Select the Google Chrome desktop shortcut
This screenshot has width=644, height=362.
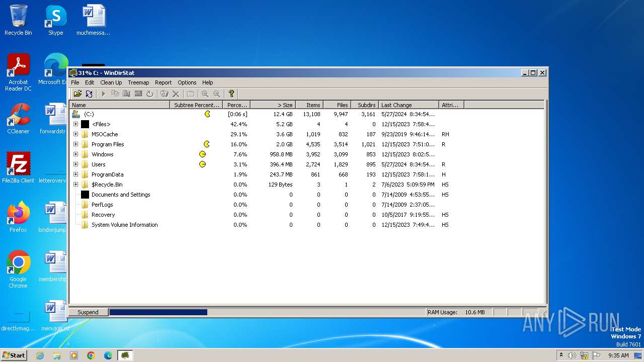[x=18, y=269]
